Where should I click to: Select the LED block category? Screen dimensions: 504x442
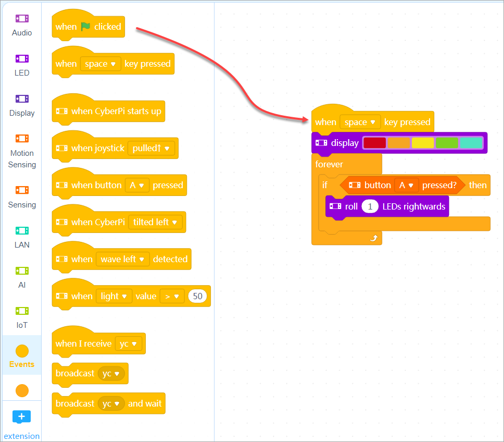point(22,65)
